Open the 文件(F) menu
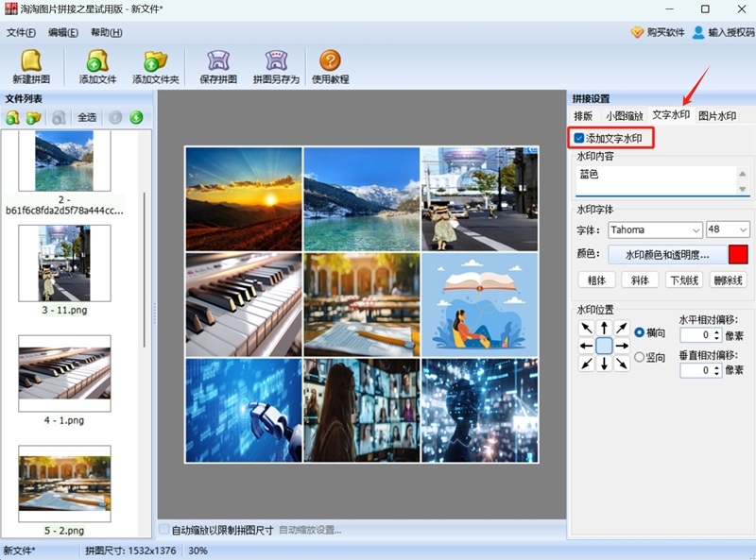This screenshot has height=560, width=756. 21,32
